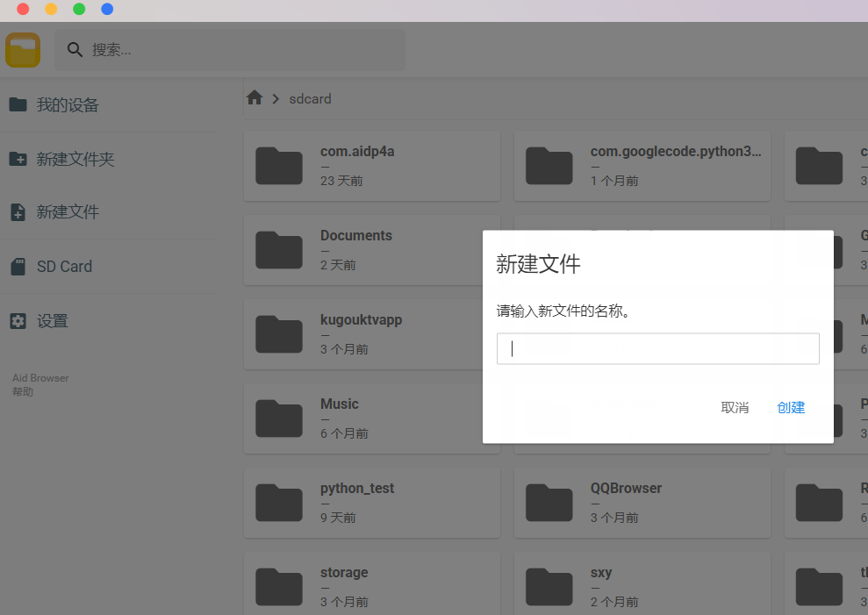
Task: Open 我的设备 in the sidebar
Action: click(x=68, y=104)
